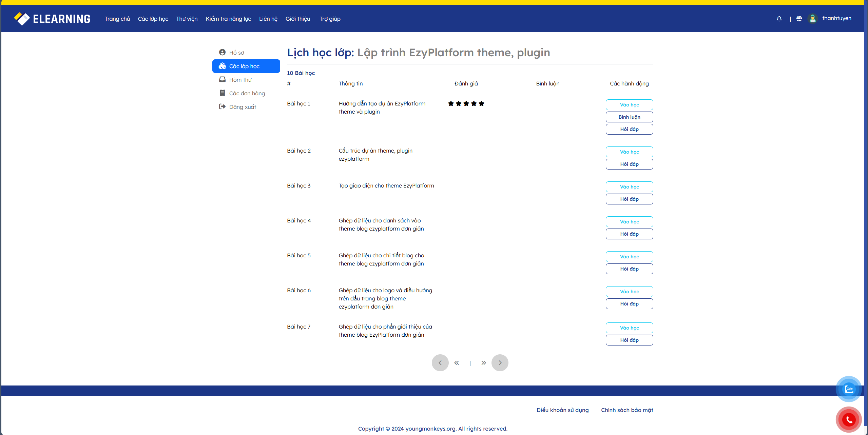Screen dimensions: 868x435
Task: Jump to last page double chevron
Action: pyautogui.click(x=483, y=363)
